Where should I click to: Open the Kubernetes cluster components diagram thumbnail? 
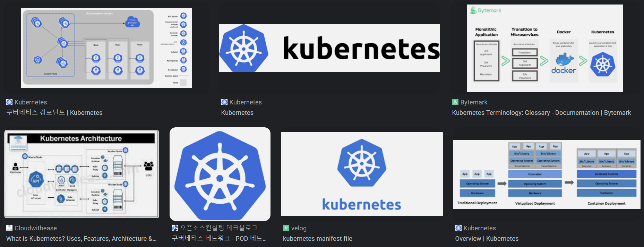pos(106,48)
